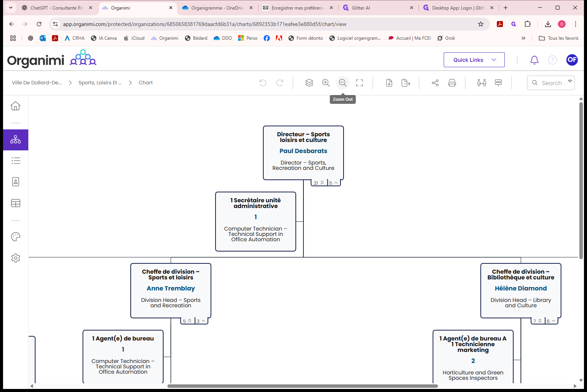Click the import file icon

[389, 83]
